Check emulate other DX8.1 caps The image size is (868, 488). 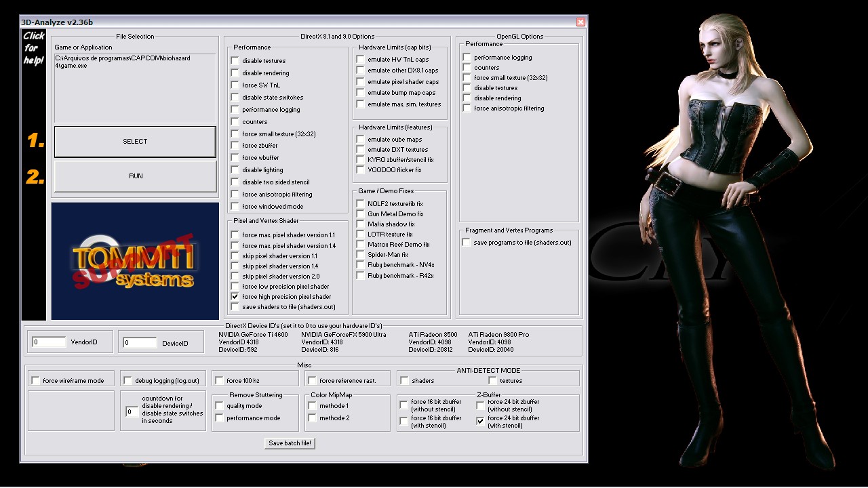(360, 70)
